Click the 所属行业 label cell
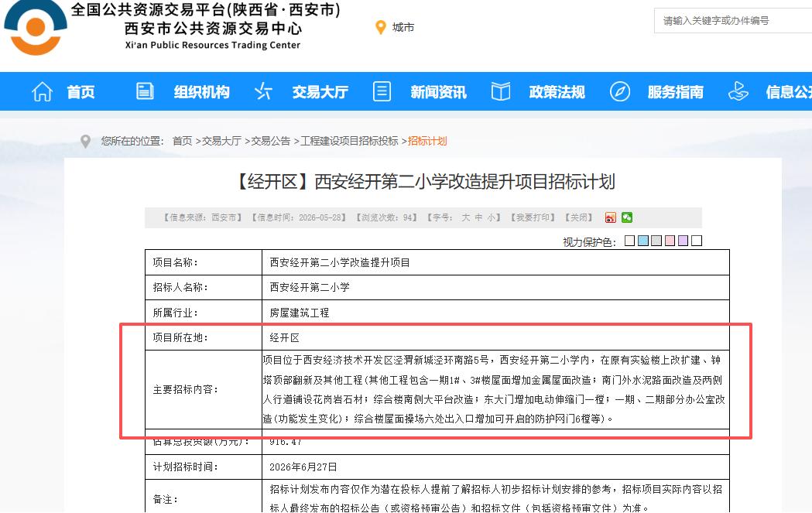 (204, 313)
